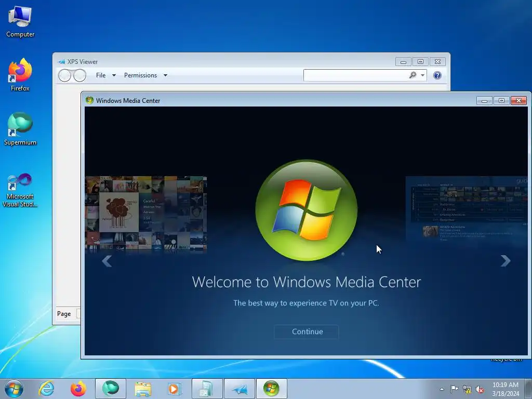Click the XPS Viewer search field

coord(355,75)
